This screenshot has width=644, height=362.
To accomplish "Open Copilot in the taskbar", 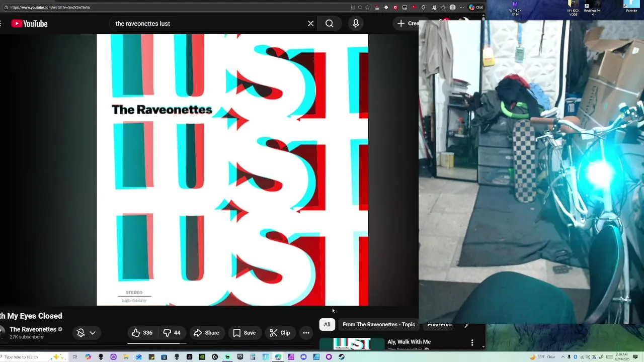I will click(89, 357).
